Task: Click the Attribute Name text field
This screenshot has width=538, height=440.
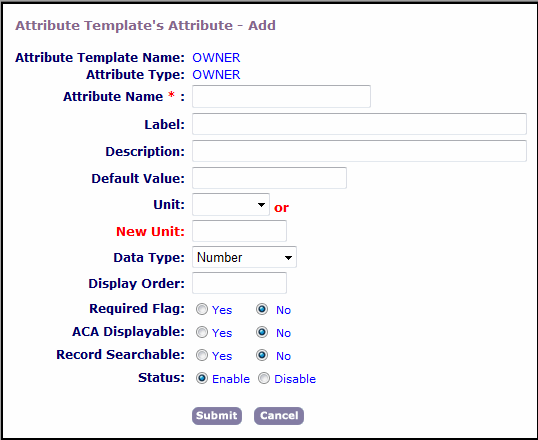Action: coord(281,96)
